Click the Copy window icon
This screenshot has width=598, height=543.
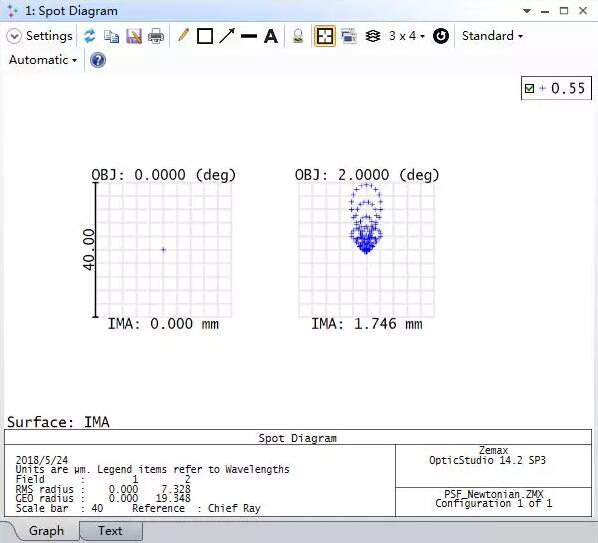point(111,37)
